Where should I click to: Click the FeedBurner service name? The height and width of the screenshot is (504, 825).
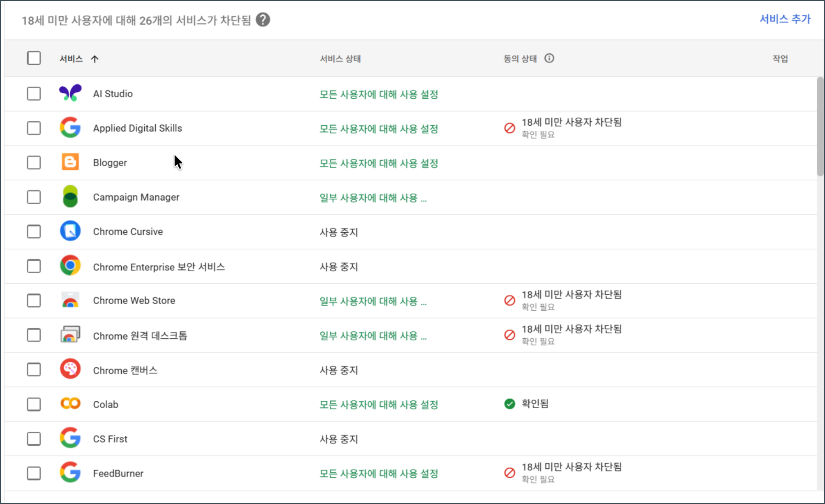118,473
